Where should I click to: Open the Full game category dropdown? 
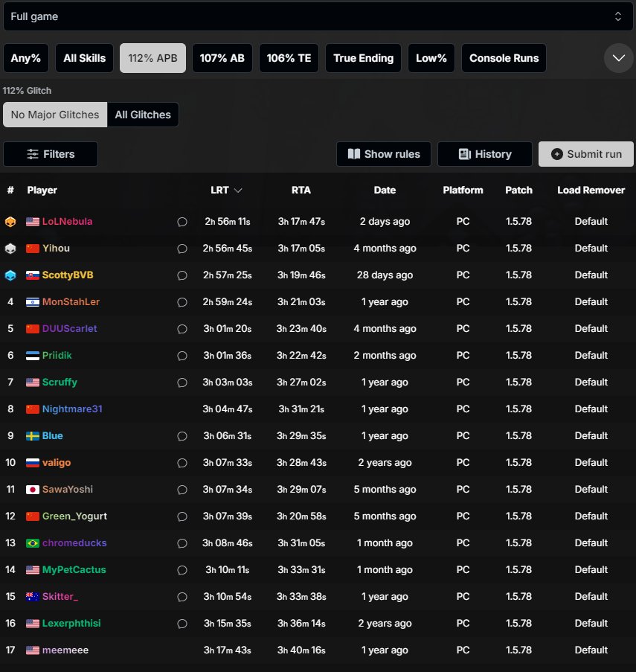click(318, 16)
